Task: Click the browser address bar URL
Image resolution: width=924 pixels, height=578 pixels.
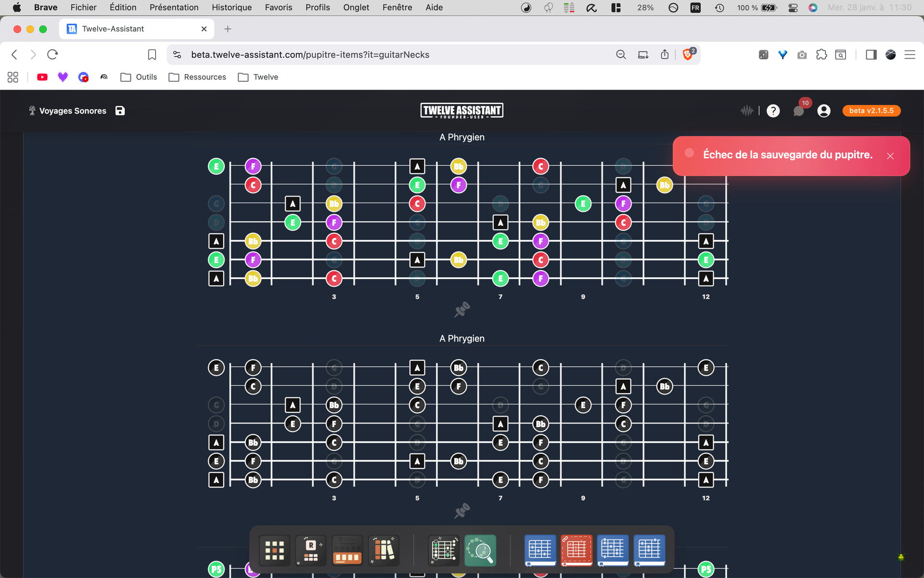Action: point(310,54)
